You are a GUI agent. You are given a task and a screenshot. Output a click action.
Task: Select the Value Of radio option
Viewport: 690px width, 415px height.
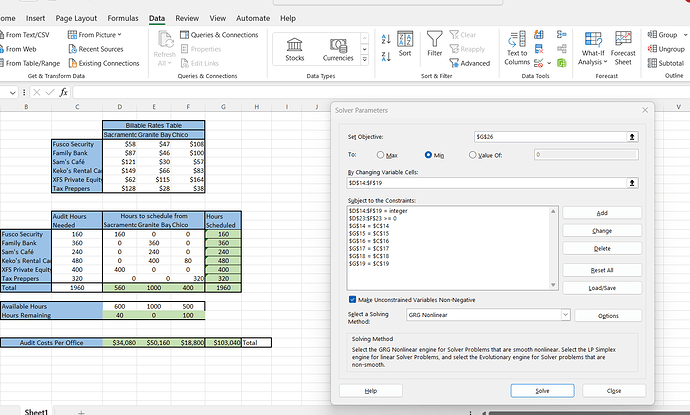(473, 155)
